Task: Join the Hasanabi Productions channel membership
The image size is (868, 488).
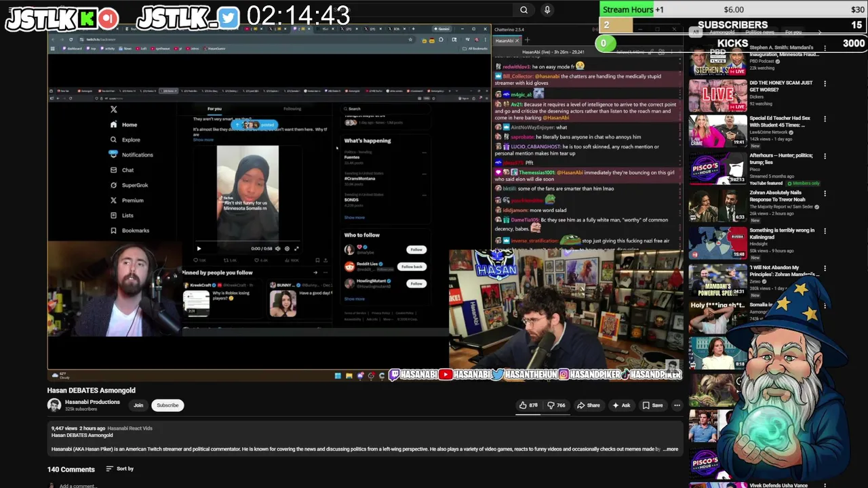Action: [x=138, y=405]
